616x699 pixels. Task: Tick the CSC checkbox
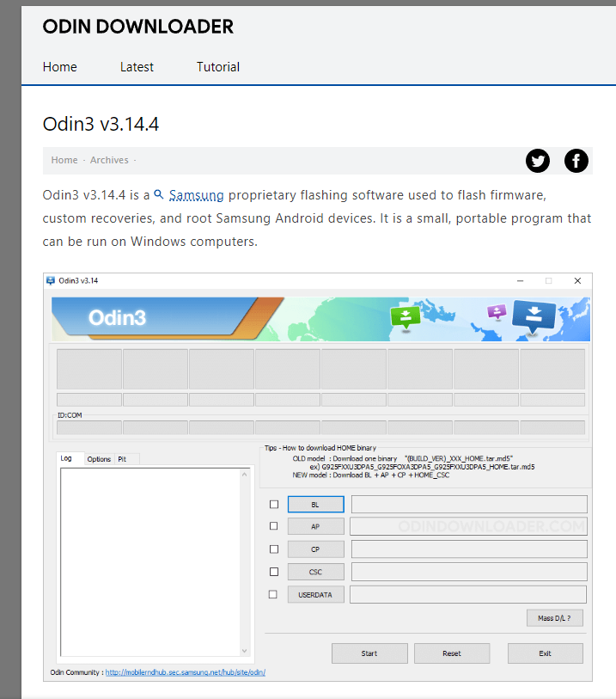[x=274, y=572]
